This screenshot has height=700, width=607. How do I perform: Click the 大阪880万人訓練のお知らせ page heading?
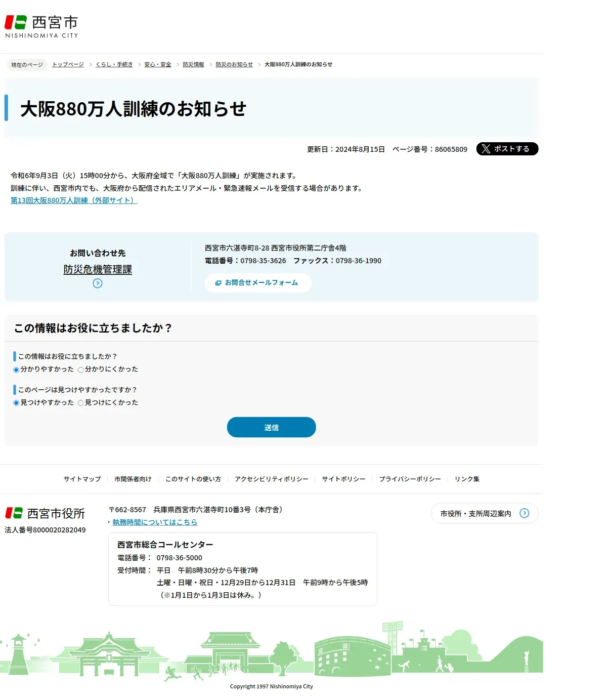pos(133,109)
